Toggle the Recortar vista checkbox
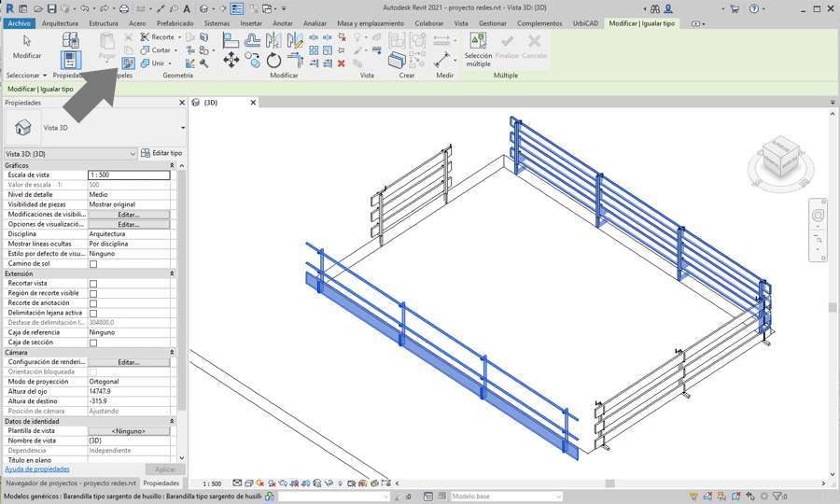840x504 pixels. [x=93, y=284]
